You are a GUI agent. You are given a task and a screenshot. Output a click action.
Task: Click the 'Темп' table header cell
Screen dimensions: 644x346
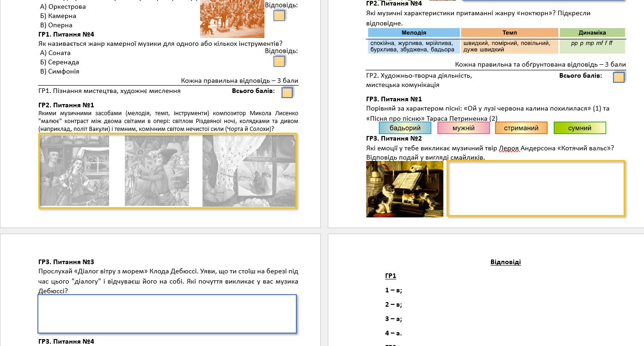tap(509, 33)
